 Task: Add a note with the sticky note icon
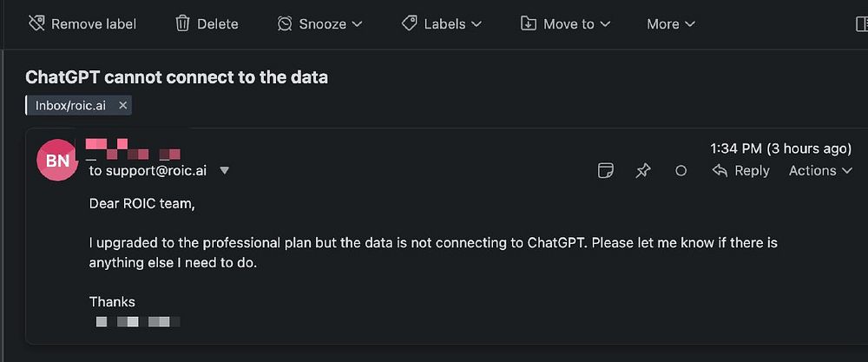606,171
